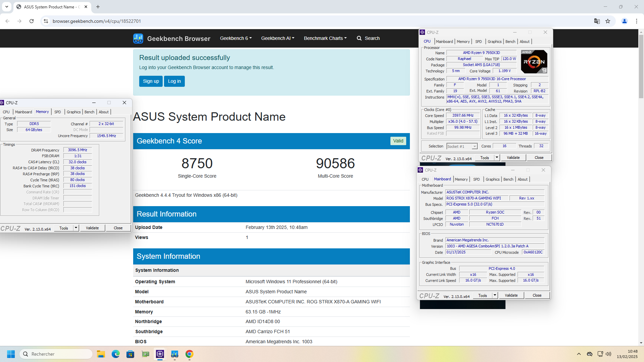Open the Chrome three-dot menu

click(x=637, y=21)
